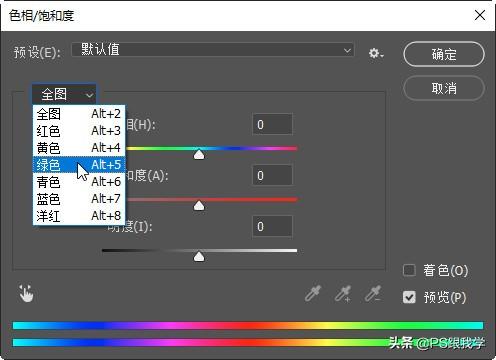Click the preset options gear icon
This screenshot has width=496, height=360.
tap(376, 53)
